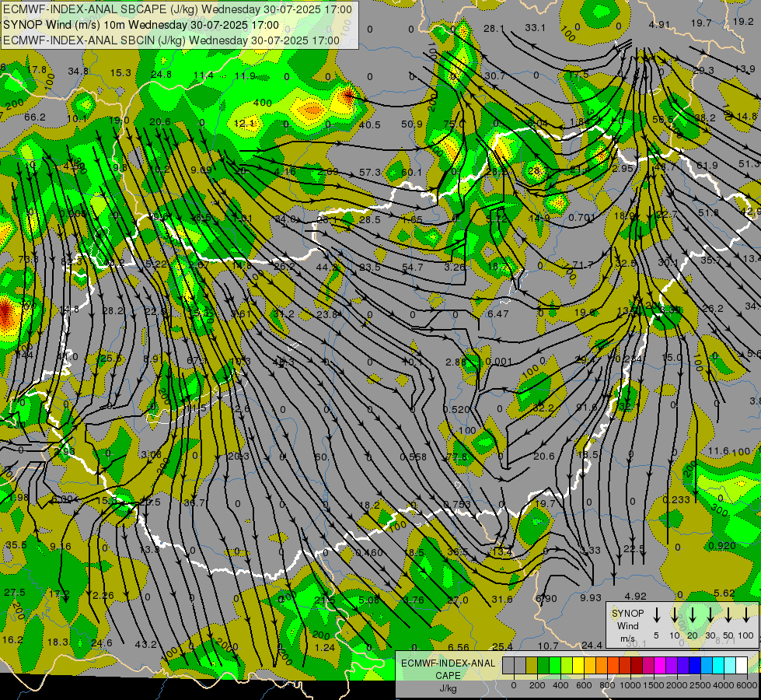Pick the white swatch ending the CAPE legend
The image size is (761, 700).
[x=741, y=665]
